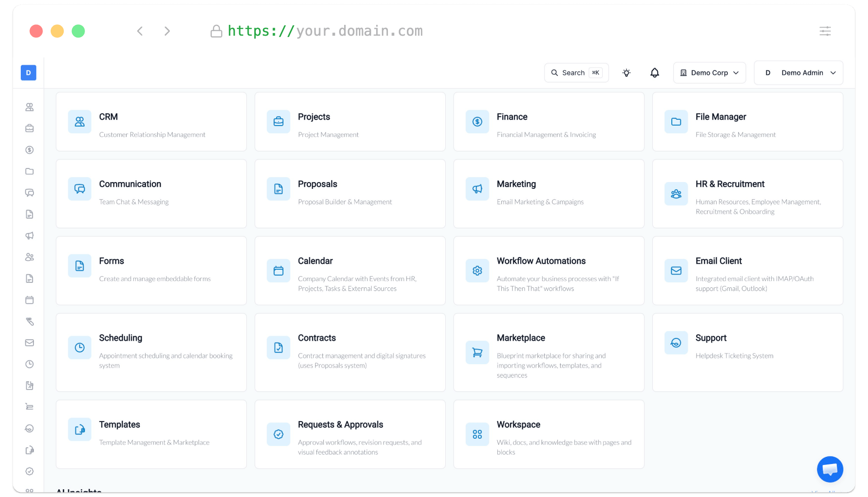
Task: Open Templates icon in sidebar
Action: pos(29,450)
